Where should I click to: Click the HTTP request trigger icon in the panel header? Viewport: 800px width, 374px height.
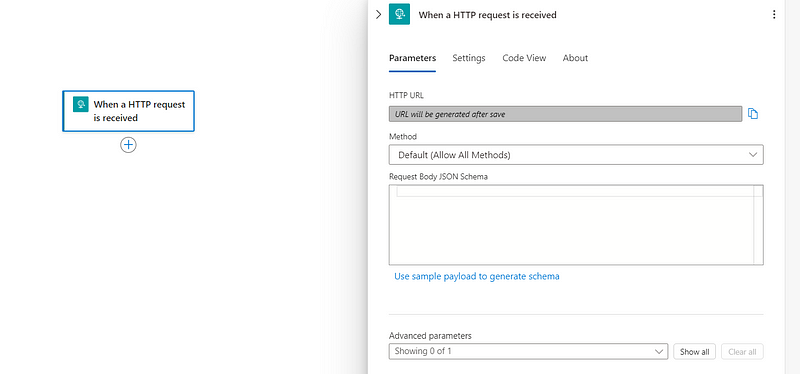click(399, 14)
